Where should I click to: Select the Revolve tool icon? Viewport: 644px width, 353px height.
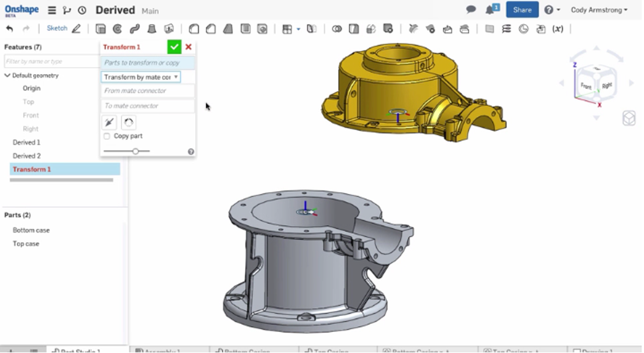click(x=118, y=29)
